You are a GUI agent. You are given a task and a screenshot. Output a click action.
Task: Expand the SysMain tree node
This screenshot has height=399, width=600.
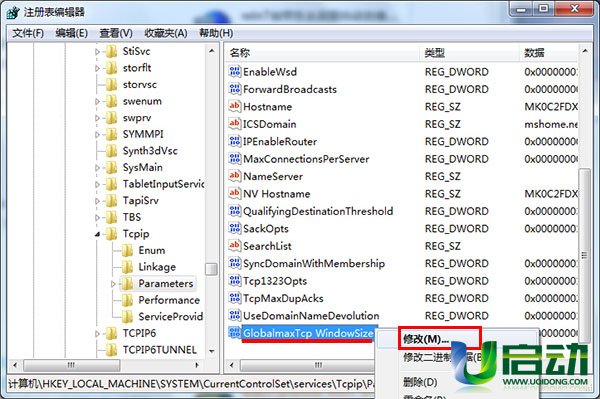tap(97, 168)
